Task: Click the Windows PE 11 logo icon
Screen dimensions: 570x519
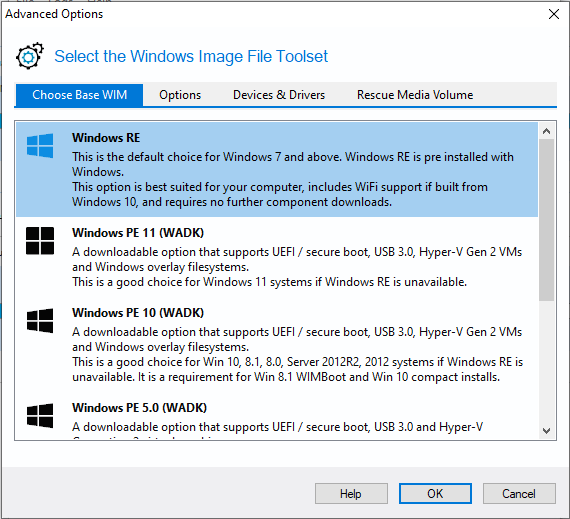Action: 40,241
